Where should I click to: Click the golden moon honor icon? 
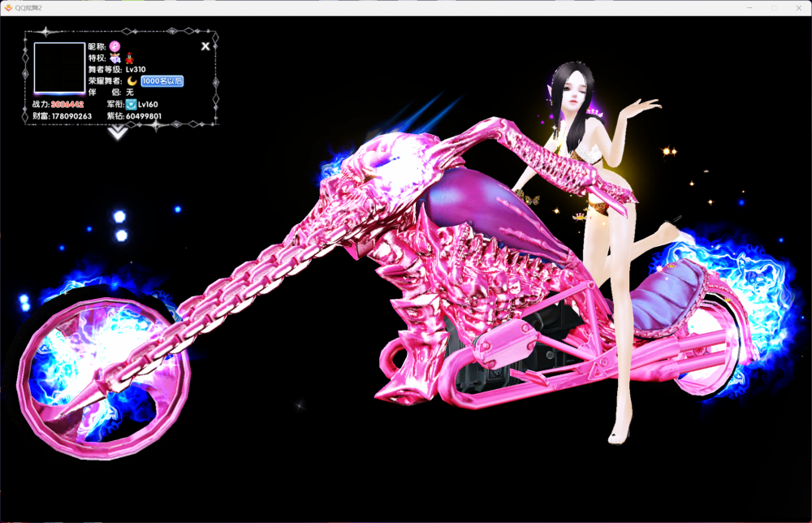[x=132, y=80]
